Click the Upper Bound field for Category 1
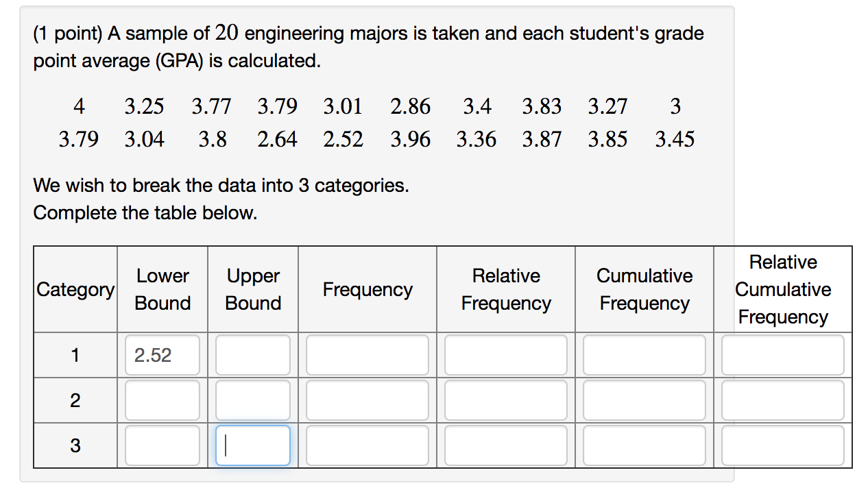 [252, 355]
